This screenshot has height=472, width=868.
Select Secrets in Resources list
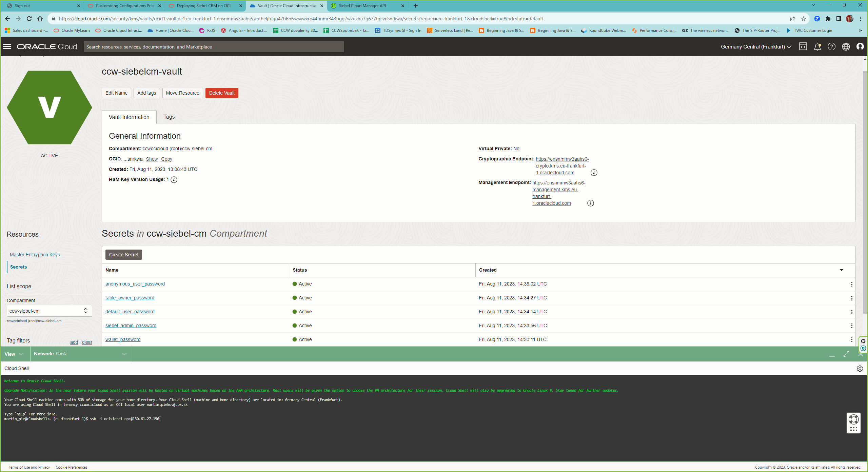coord(19,267)
